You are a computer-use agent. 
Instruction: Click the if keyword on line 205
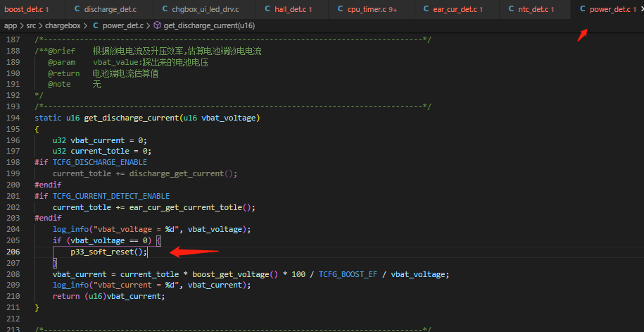pos(57,240)
